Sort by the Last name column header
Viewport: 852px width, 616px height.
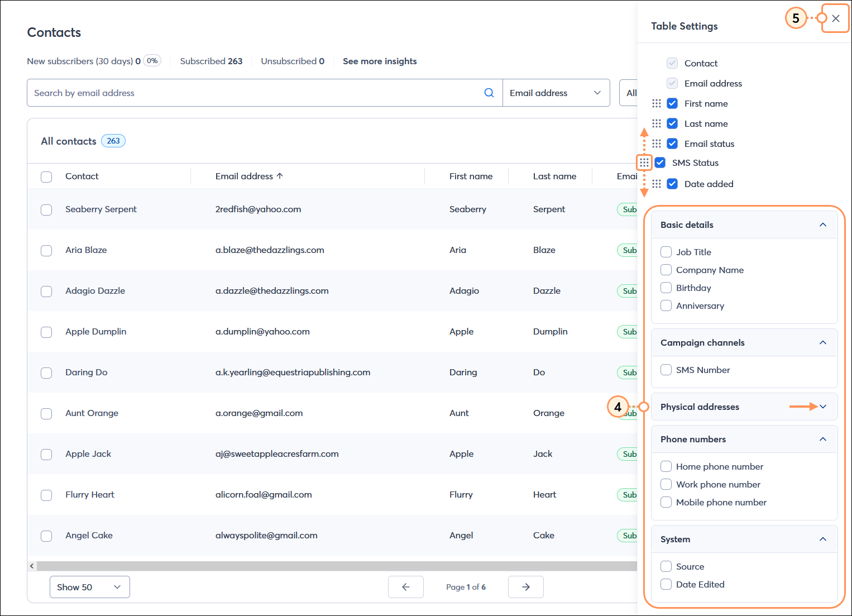[x=554, y=176]
